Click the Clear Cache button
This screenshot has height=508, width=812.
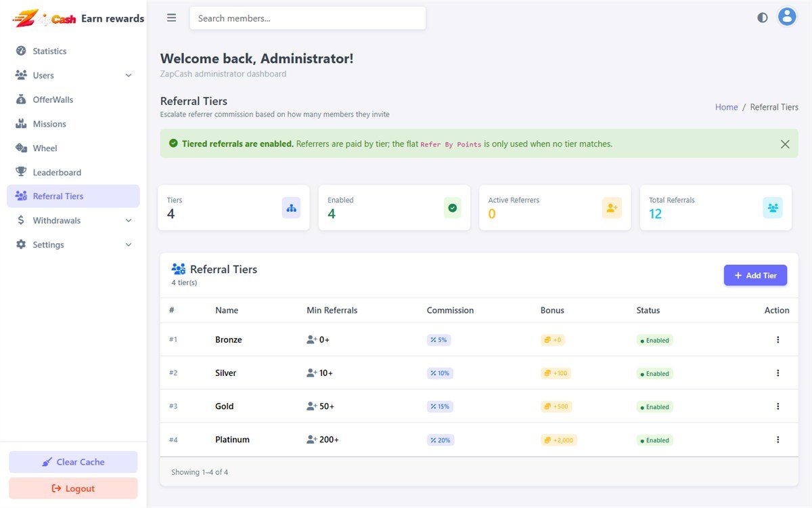pyautogui.click(x=73, y=462)
